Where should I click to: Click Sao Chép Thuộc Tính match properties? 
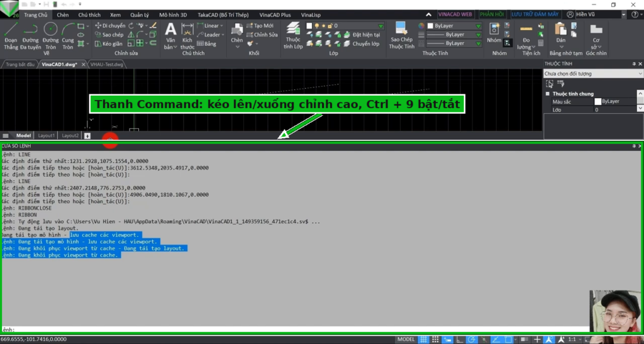click(x=401, y=36)
